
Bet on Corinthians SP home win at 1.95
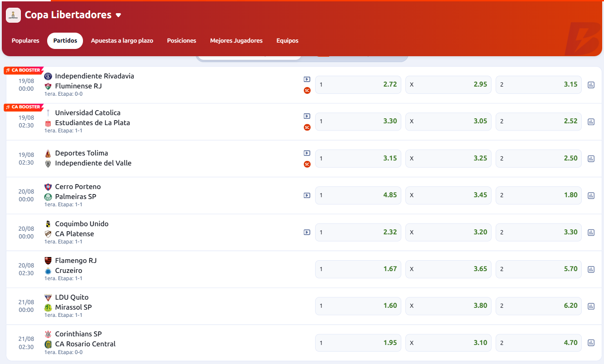pyautogui.click(x=358, y=343)
